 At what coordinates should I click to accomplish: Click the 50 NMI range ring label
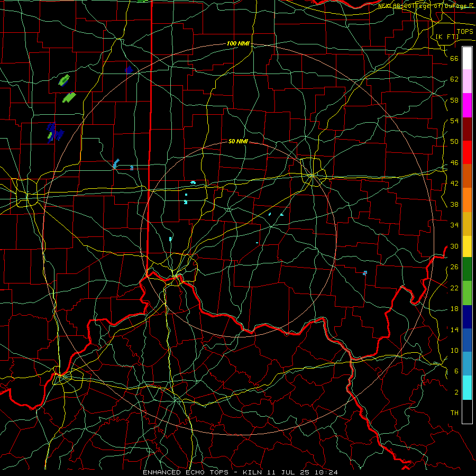(238, 141)
